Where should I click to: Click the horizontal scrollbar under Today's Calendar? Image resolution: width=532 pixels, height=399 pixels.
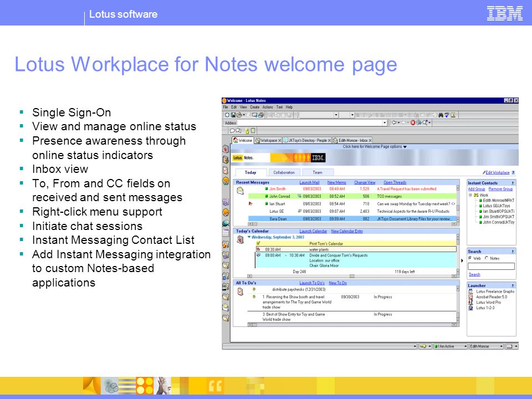(x=351, y=276)
